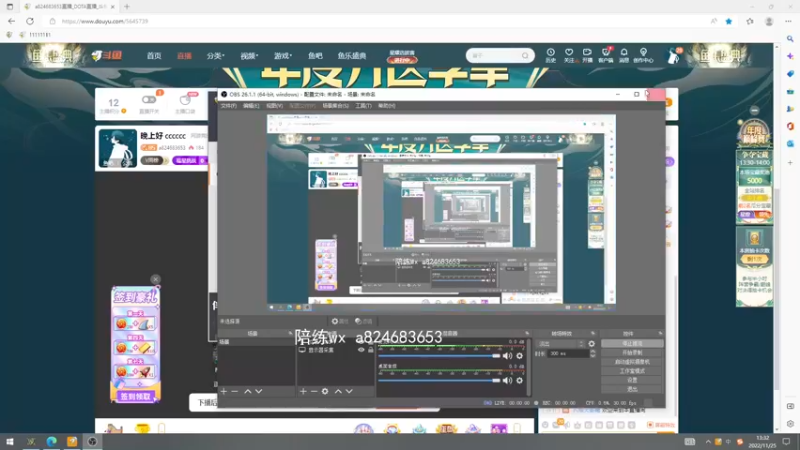Viewport: 800px width, 450px height.
Task: Toggle visibility eye of display capture source
Action: [x=361, y=350]
